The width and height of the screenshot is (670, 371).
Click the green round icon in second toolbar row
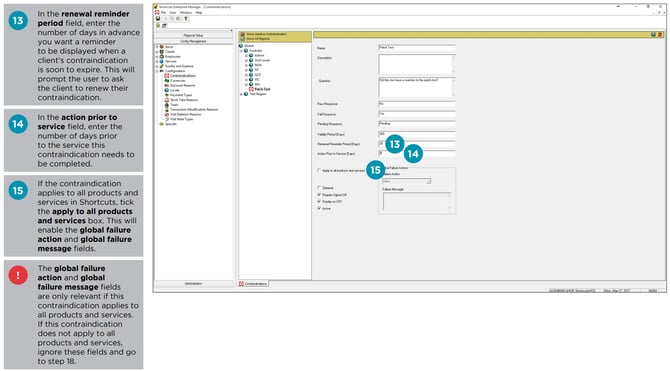(x=158, y=26)
